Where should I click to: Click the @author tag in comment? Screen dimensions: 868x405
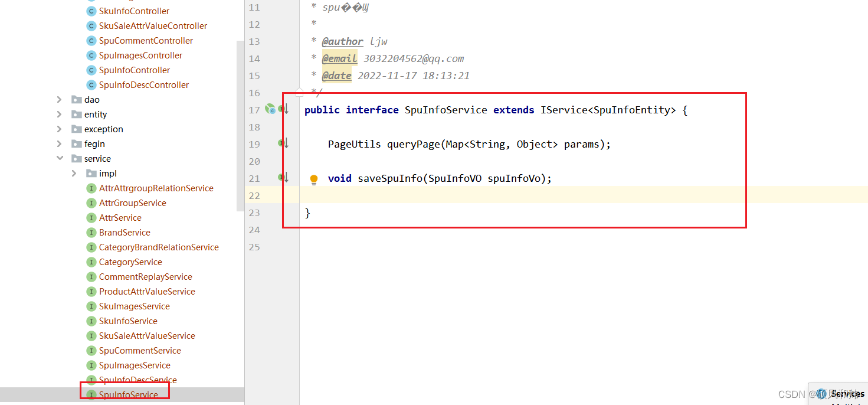click(x=342, y=41)
